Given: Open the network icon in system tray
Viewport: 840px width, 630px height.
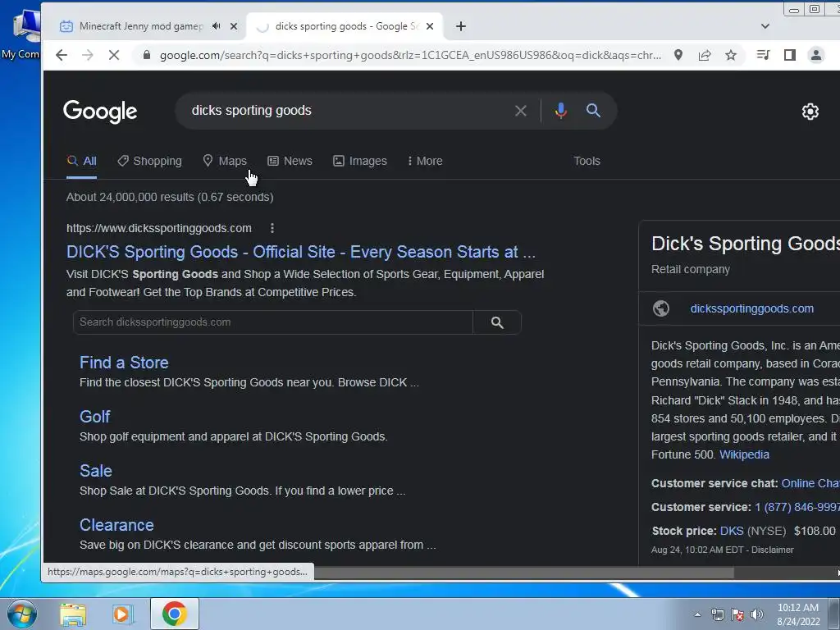Looking at the screenshot, I should click(717, 614).
